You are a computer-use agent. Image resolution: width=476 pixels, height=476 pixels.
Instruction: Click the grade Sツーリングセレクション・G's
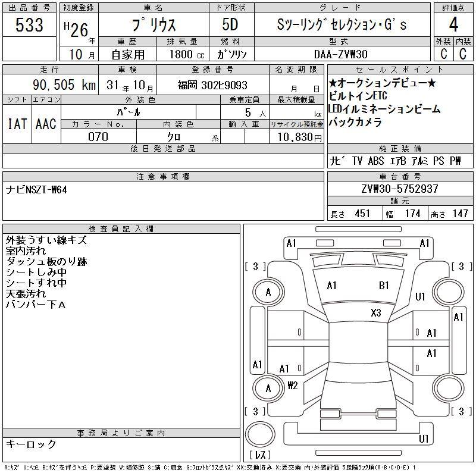(x=342, y=24)
